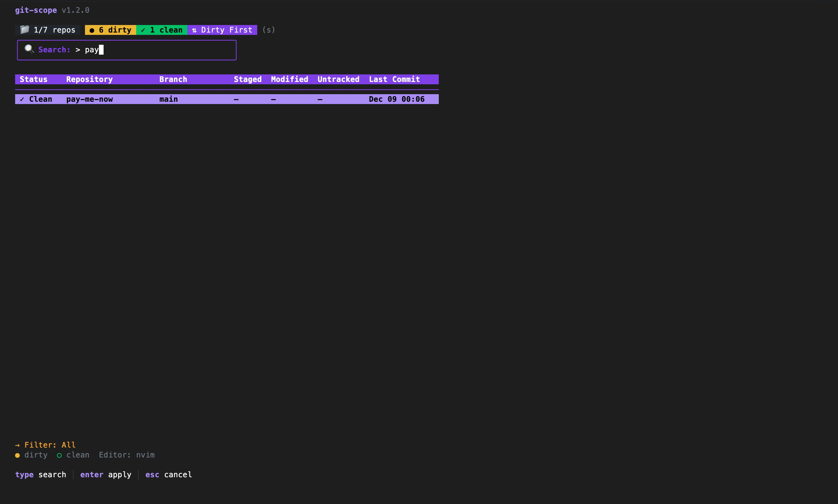Click the sort arrows icon in Dirty First
Viewport: 838px width, 504px height.
pos(194,30)
